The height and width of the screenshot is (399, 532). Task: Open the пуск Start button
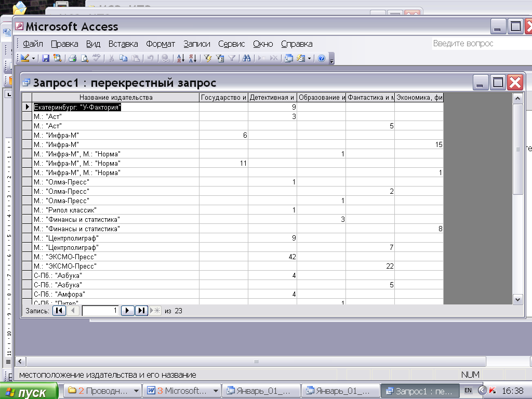[29, 391]
